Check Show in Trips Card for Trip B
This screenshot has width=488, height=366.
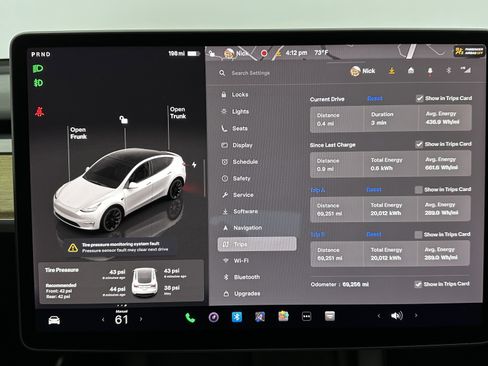[418, 235]
